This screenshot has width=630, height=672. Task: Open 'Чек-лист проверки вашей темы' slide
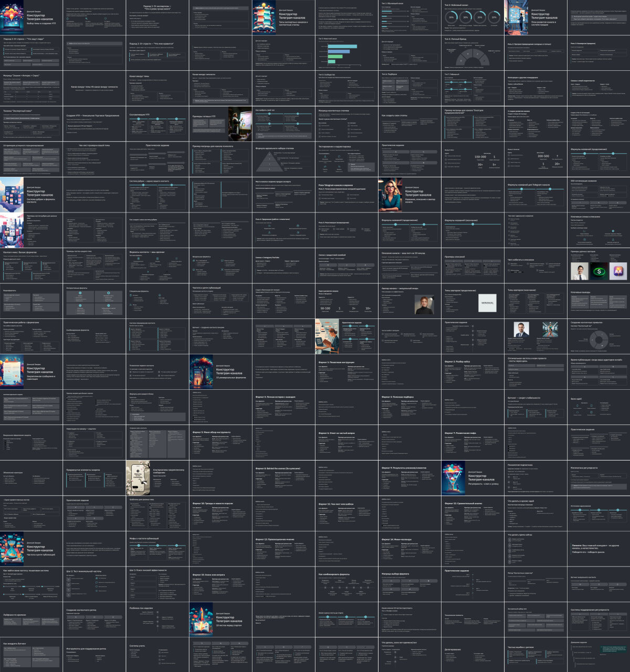pyautogui.click(x=94, y=159)
